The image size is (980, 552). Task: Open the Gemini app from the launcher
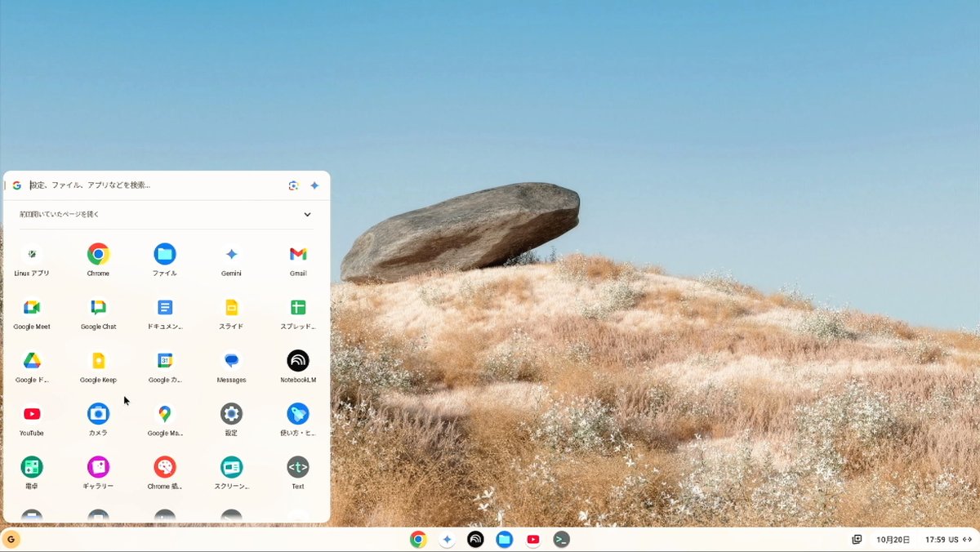pyautogui.click(x=230, y=253)
